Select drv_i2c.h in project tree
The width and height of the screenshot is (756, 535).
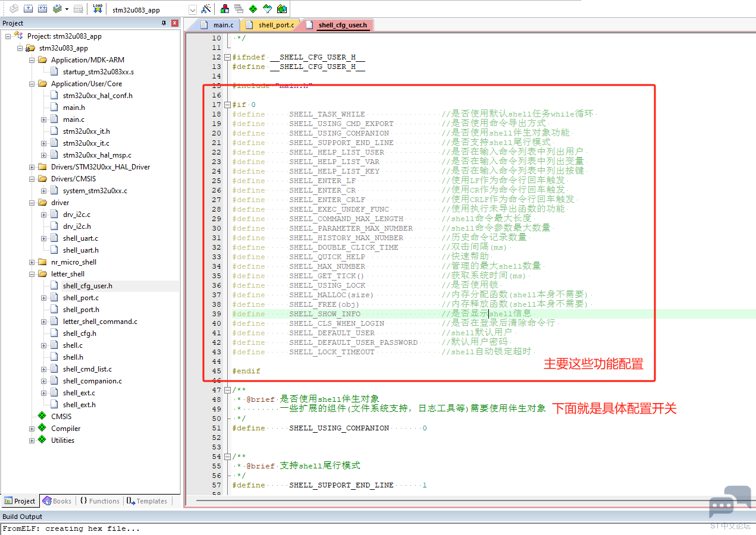point(77,226)
